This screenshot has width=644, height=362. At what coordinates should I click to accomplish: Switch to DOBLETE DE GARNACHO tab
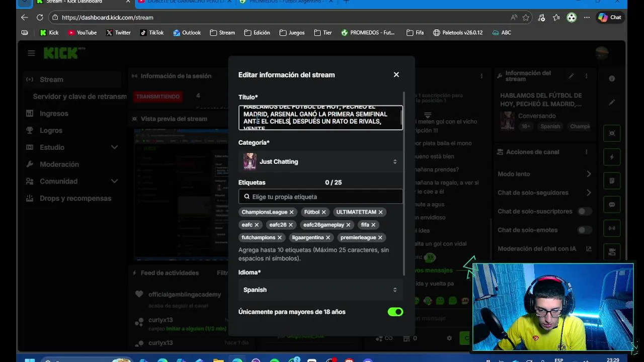pos(184,2)
